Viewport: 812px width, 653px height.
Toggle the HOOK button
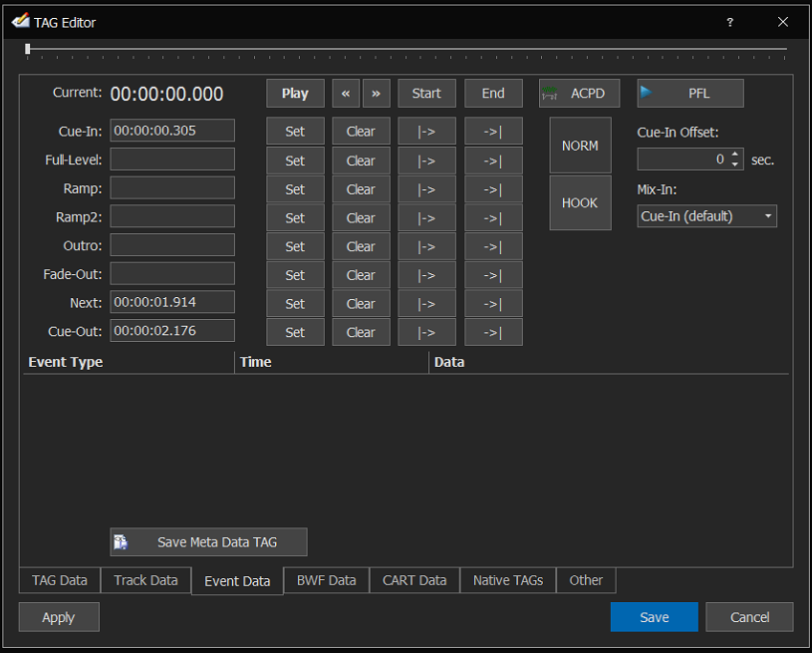(580, 202)
